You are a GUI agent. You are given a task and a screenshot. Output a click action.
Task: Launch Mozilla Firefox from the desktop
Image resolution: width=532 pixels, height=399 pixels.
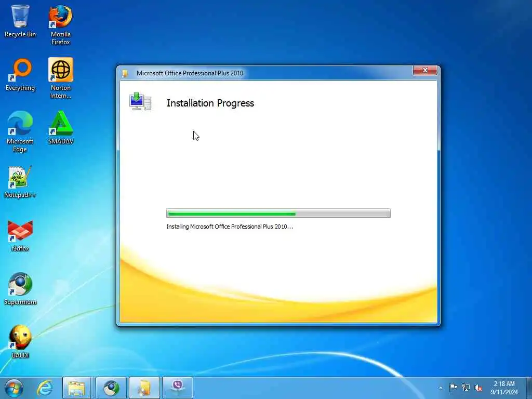click(x=60, y=24)
